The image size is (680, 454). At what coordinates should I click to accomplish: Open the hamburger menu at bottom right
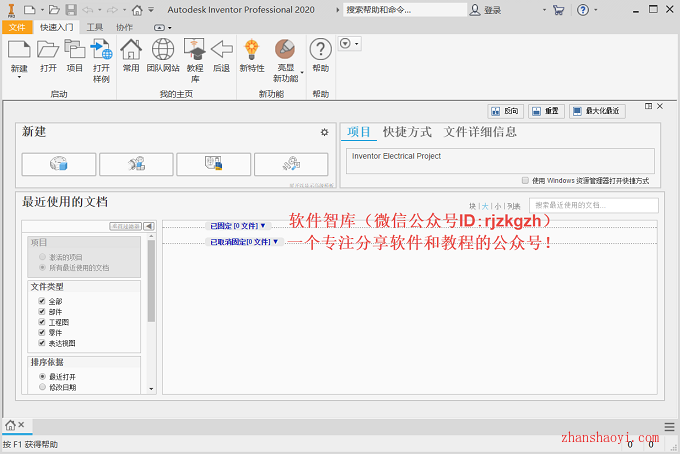pyautogui.click(x=669, y=427)
